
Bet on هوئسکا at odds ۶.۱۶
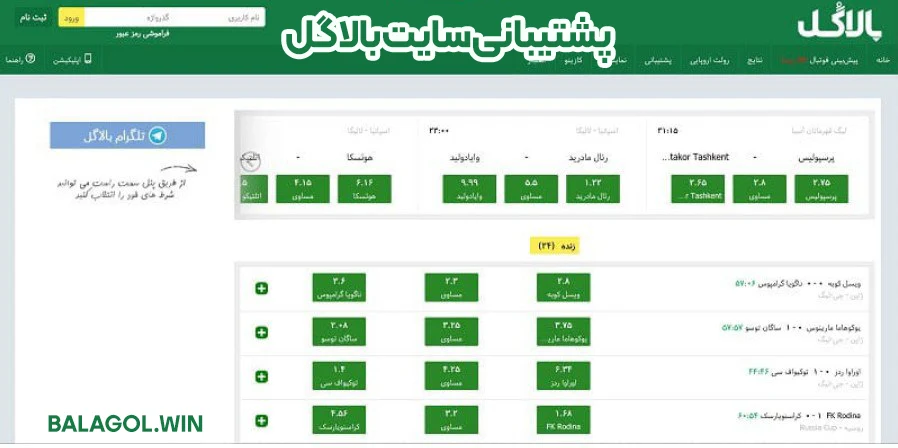pos(364,189)
